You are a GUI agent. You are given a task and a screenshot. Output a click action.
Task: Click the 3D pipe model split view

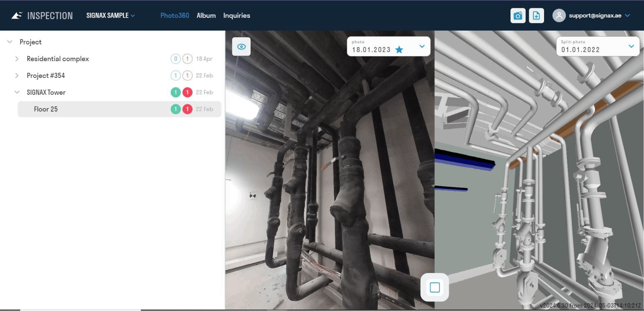[x=539, y=170]
